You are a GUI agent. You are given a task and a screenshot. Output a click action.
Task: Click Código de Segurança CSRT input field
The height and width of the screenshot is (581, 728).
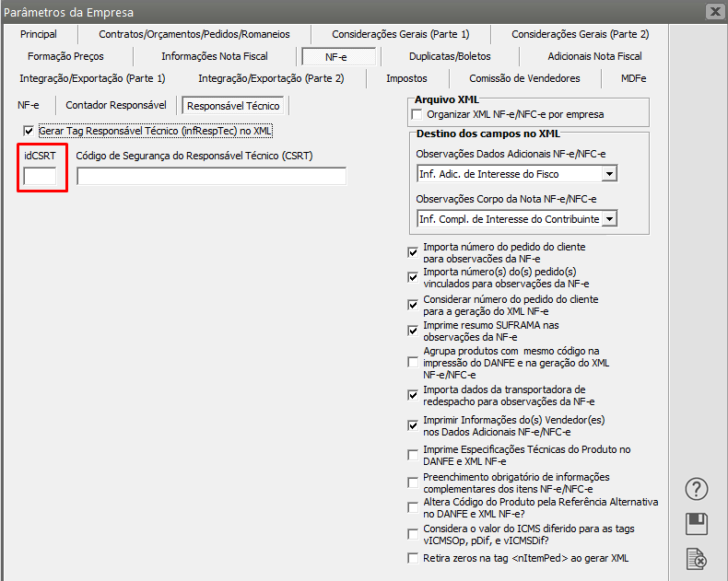pos(212,177)
